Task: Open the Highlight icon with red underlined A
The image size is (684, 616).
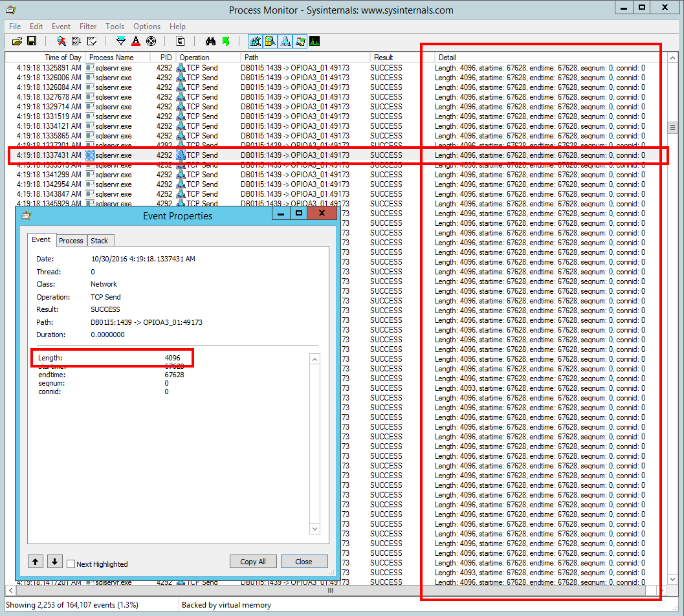Action: (x=136, y=41)
